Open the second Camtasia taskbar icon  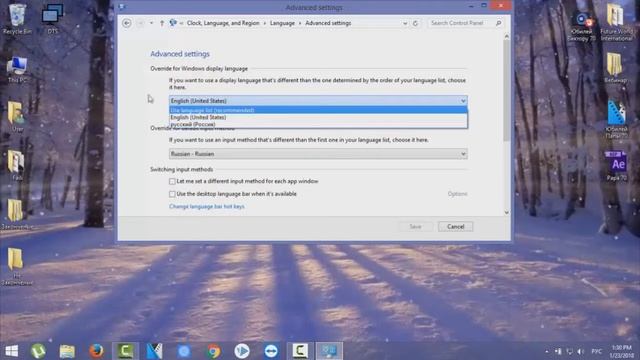[x=300, y=351]
